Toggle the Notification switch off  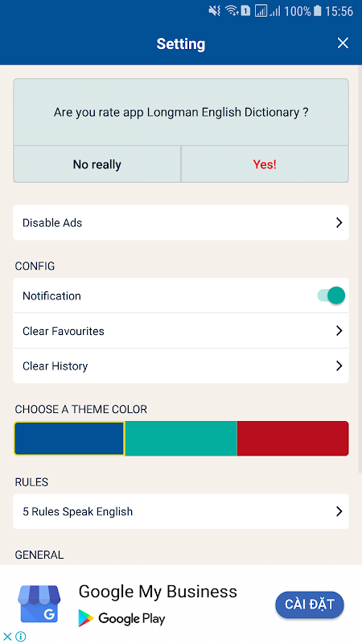pos(331,295)
